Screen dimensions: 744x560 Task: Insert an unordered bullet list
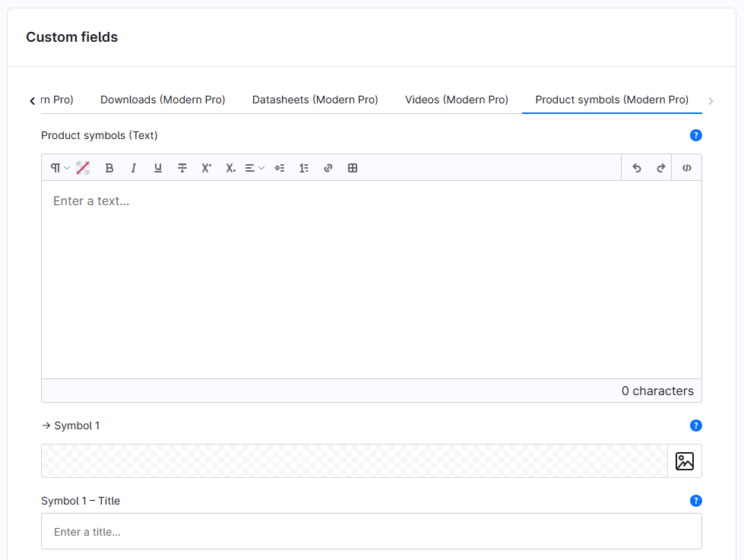coord(280,168)
